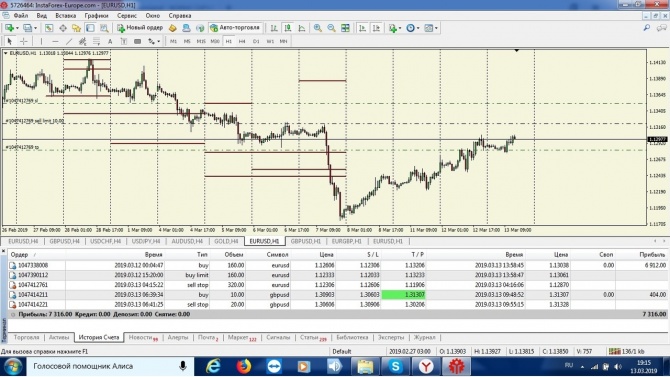Click the Новый ордер button
This screenshot has height=377, width=670.
(141, 28)
